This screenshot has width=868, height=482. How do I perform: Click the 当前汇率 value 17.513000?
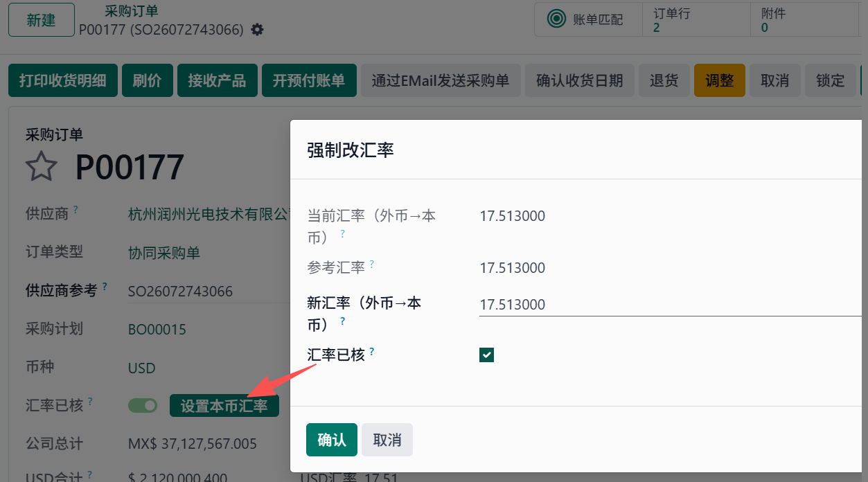[x=513, y=216]
